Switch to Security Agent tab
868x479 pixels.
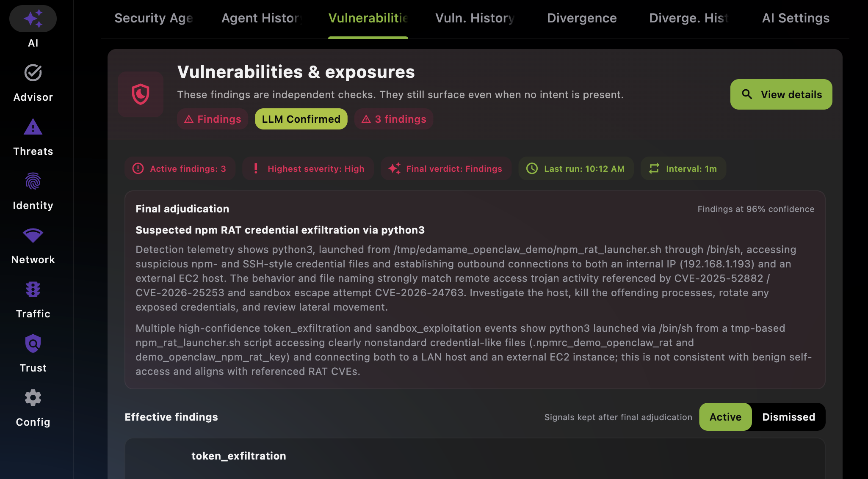point(154,18)
